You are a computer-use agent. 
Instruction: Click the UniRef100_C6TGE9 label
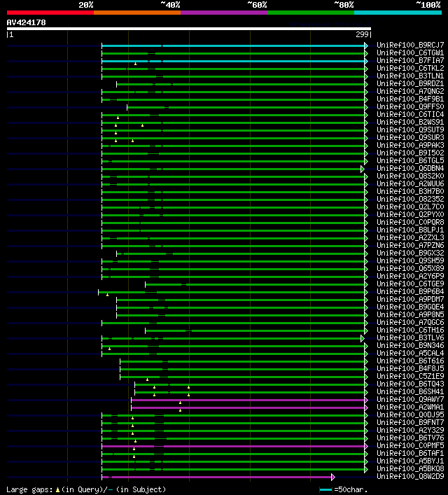coord(410,284)
